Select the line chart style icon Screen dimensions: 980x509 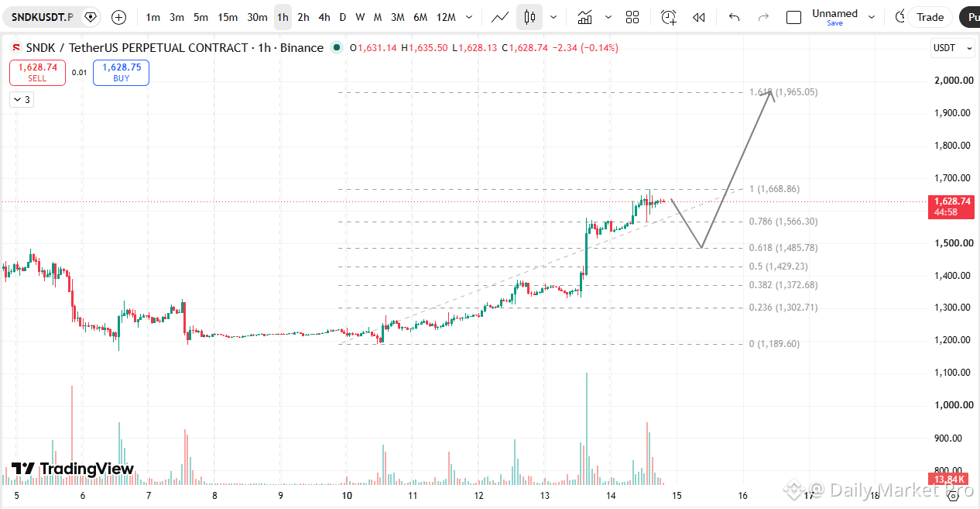pyautogui.click(x=500, y=17)
